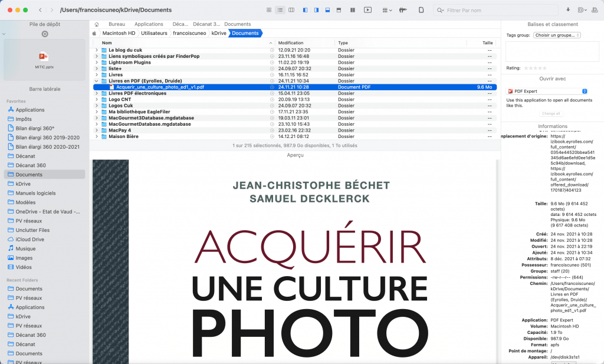Image resolution: width=604 pixels, height=364 pixels.
Task: Toggle the left panel visibility
Action: 305,10
